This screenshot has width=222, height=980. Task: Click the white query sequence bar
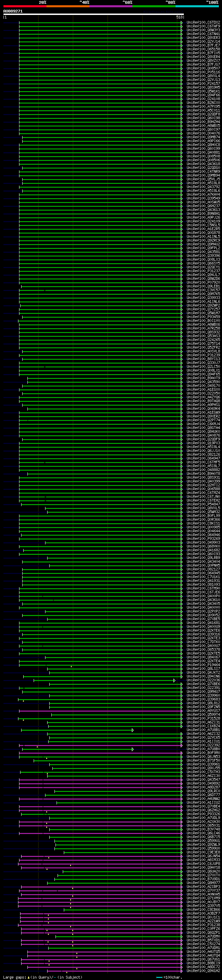(x=93, y=15)
